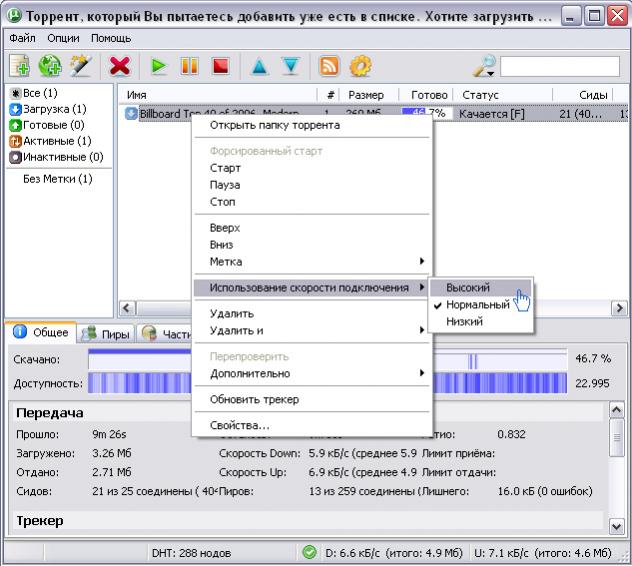Screen dimensions: 632x566
Task: Move torrent down queue with arrow icon
Action: click(x=290, y=65)
